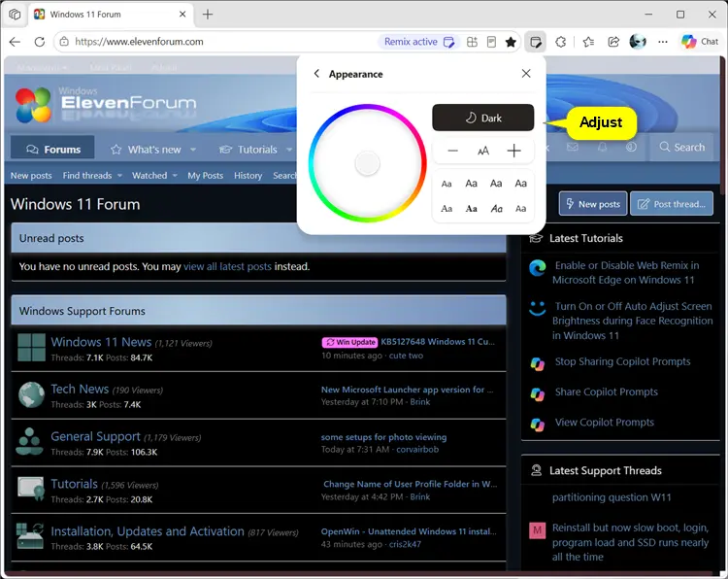The height and width of the screenshot is (579, 728).
Task: Open the Favorites list icon
Action: coord(588,42)
